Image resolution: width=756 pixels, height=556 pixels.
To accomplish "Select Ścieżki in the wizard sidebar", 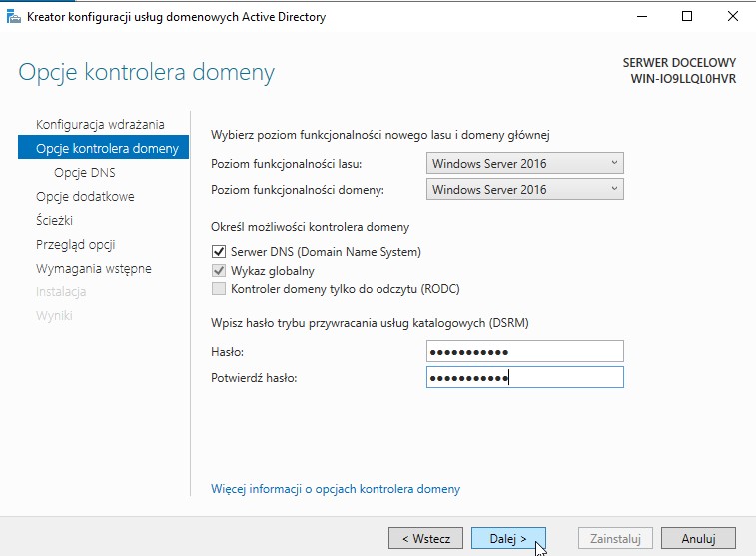I will 54,221.
